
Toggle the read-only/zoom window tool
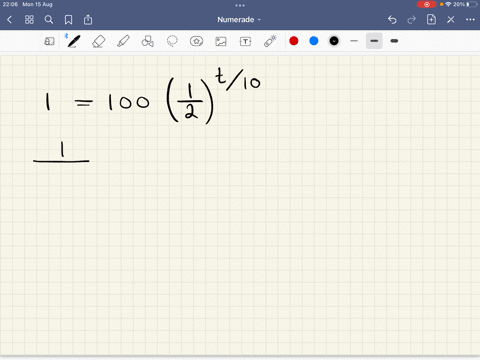click(49, 41)
